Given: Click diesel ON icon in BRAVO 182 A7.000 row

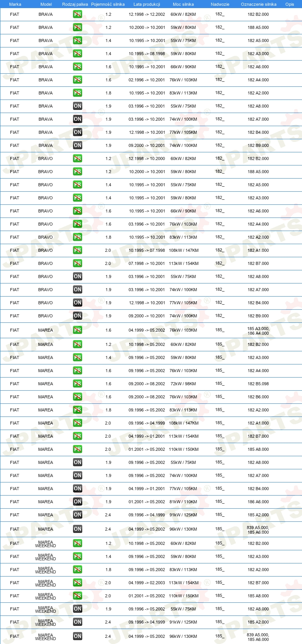Looking at the screenshot, I should [78, 290].
